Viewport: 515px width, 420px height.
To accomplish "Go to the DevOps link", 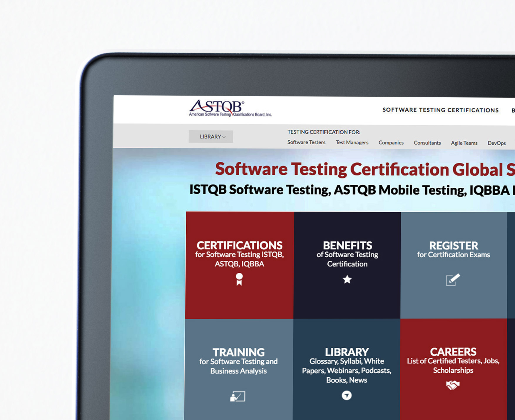I will [x=496, y=143].
